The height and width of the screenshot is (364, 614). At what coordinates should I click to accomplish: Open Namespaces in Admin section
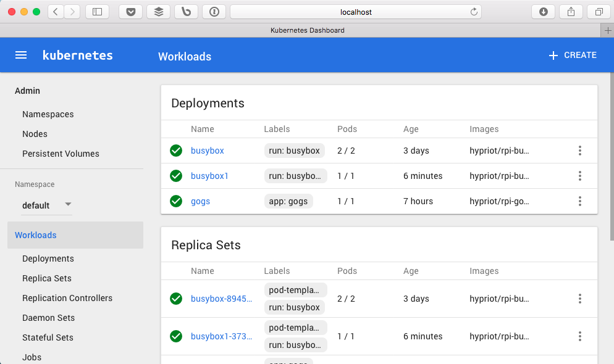[x=48, y=114]
